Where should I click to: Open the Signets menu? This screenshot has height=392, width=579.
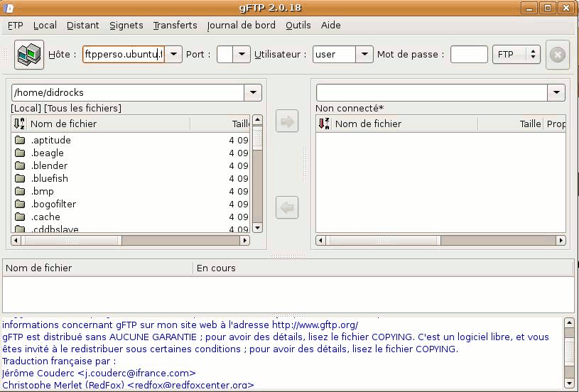point(126,25)
